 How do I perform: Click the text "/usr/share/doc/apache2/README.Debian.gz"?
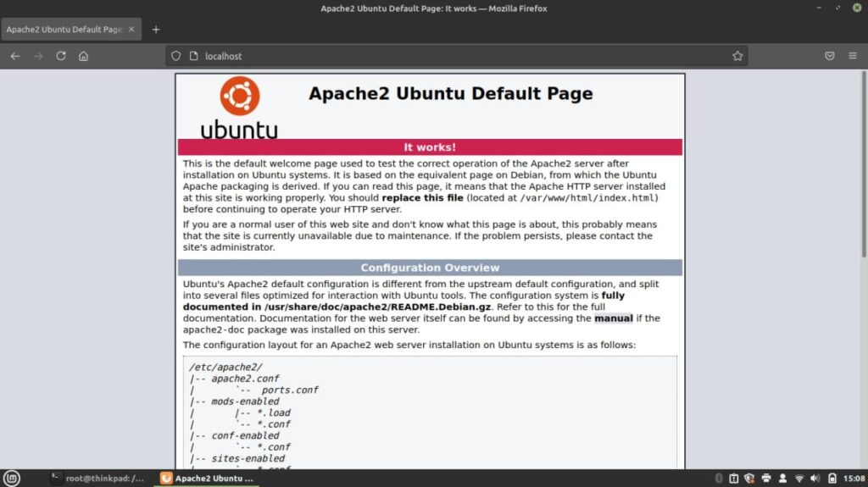377,307
